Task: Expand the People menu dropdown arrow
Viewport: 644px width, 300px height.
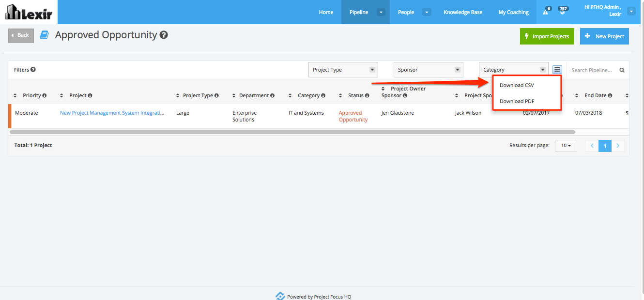Action: pyautogui.click(x=427, y=12)
